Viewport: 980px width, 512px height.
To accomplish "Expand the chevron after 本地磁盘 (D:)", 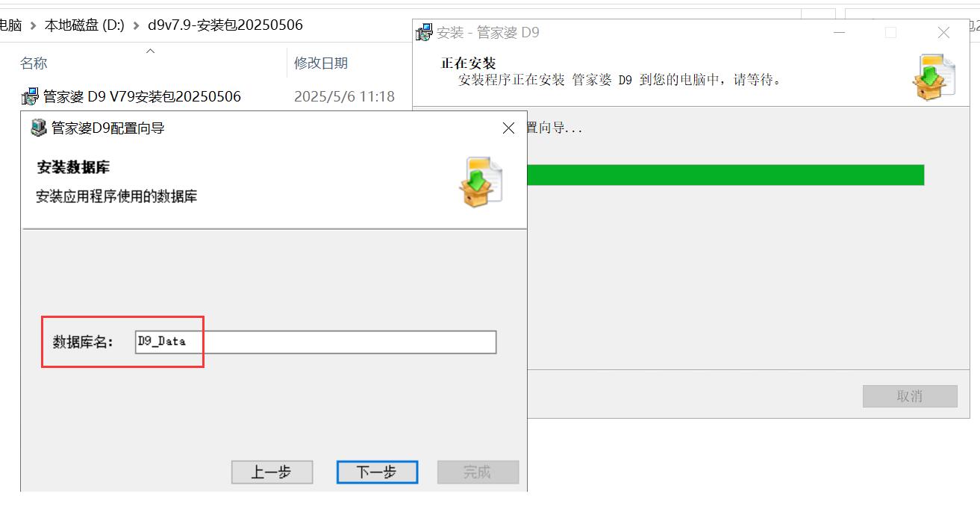I will pyautogui.click(x=136, y=25).
